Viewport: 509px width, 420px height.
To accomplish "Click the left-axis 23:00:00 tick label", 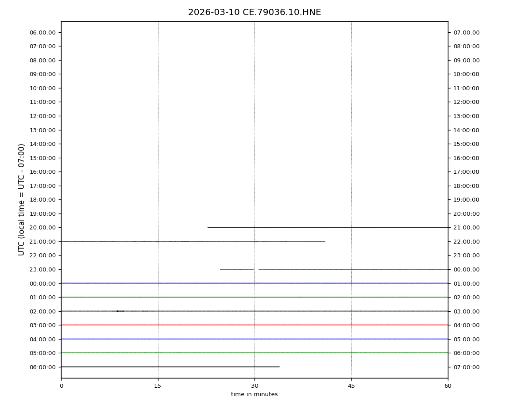I will tap(42, 269).
